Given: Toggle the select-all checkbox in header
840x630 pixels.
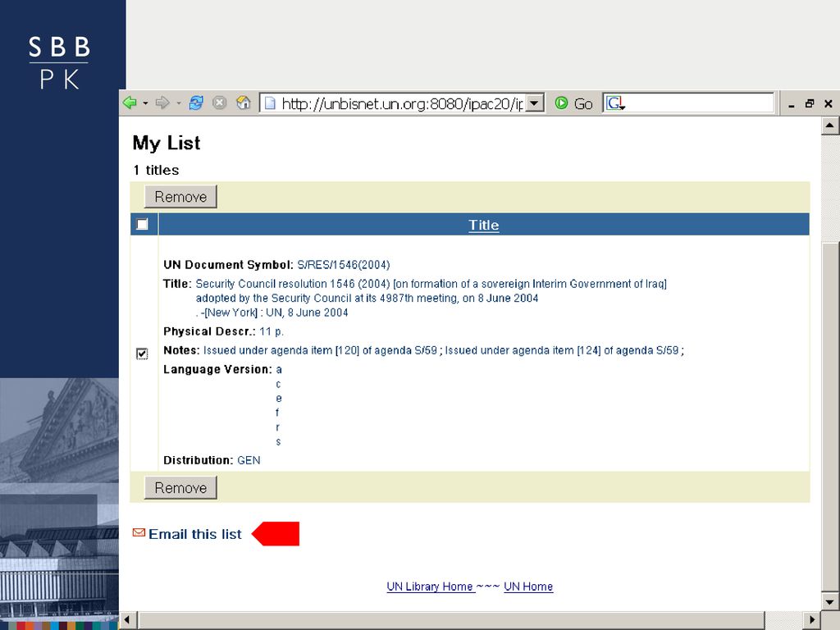Looking at the screenshot, I should coord(143,225).
